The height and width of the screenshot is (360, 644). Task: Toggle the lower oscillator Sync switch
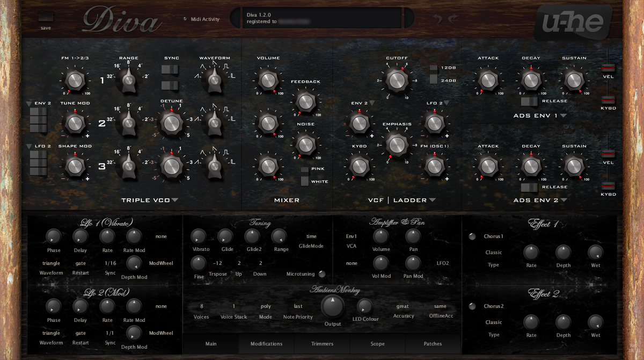click(x=170, y=85)
